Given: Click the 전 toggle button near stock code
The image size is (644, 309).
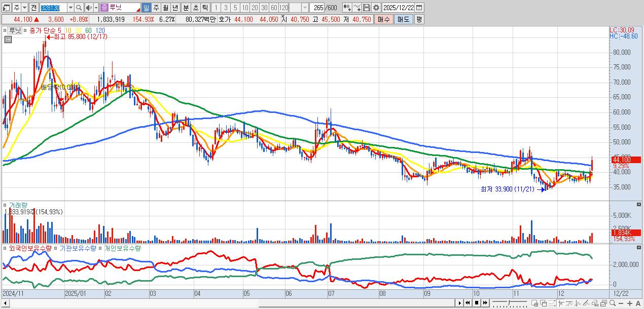Looking at the screenshot, I should point(33,8).
